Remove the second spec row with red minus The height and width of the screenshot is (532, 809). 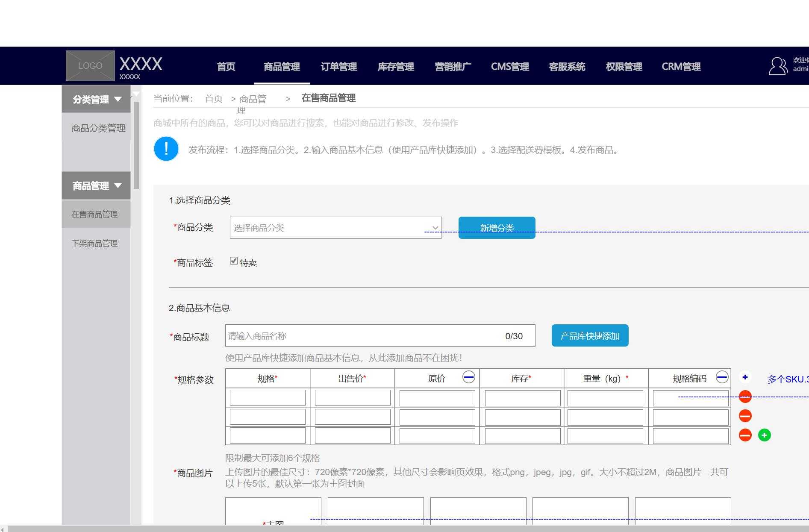[x=745, y=416]
